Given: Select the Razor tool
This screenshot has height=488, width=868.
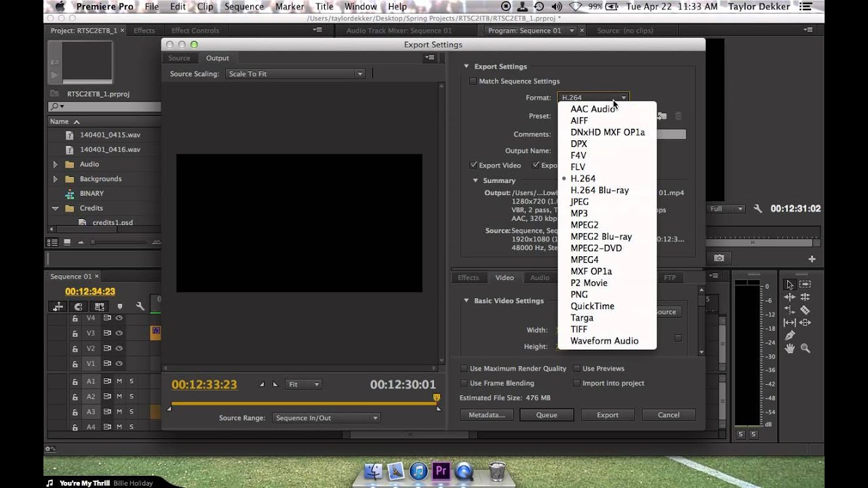Looking at the screenshot, I should click(x=805, y=310).
